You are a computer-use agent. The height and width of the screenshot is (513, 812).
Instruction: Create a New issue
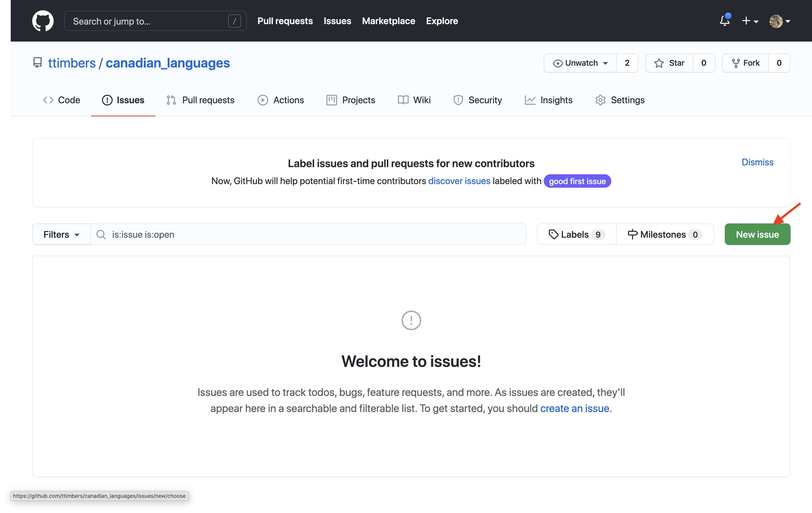(x=757, y=234)
